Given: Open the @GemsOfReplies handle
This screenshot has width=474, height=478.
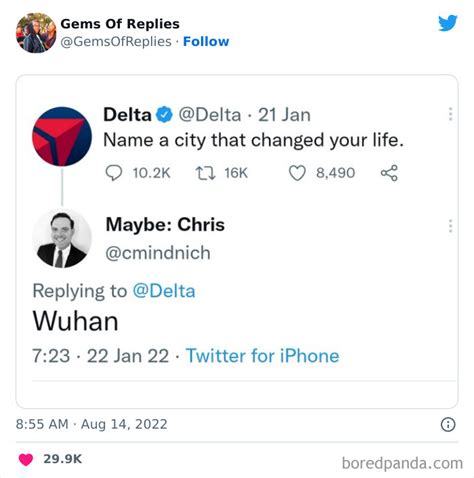Looking at the screenshot, I should 116,42.
